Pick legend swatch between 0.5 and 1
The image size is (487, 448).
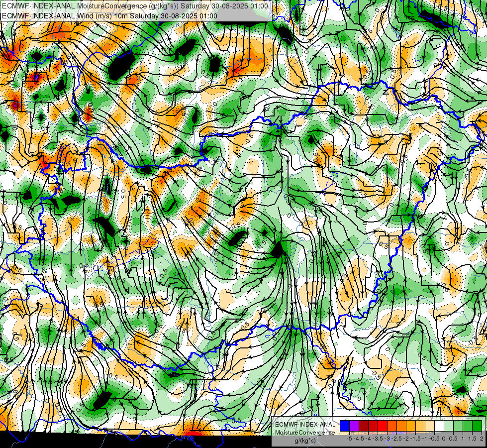458,426
